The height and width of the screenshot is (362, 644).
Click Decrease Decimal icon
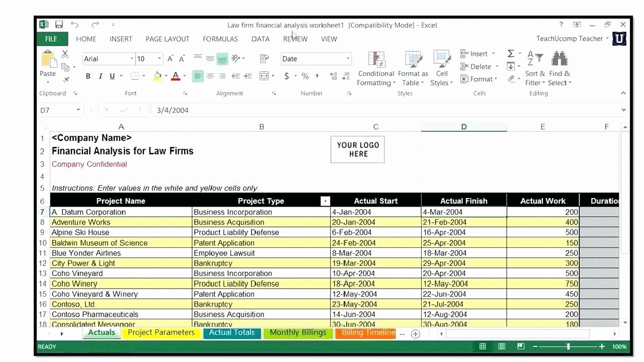click(x=346, y=76)
